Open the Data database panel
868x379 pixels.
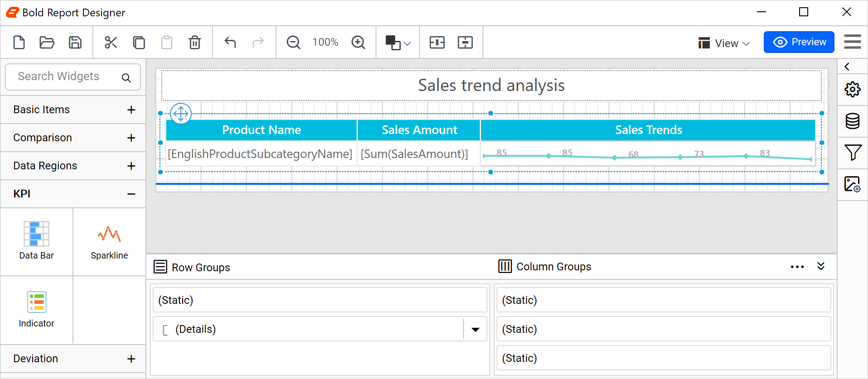[x=853, y=121]
